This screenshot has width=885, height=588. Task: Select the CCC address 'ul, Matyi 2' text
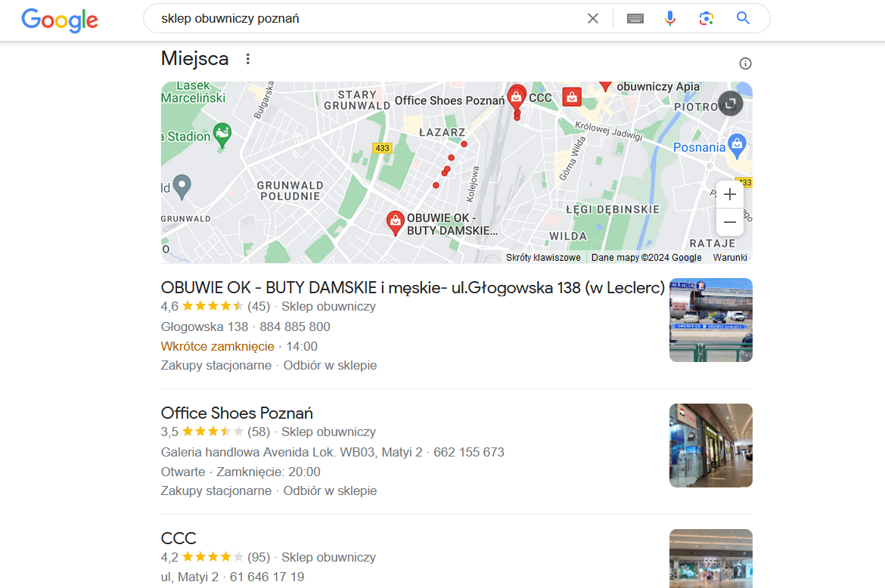point(190,577)
